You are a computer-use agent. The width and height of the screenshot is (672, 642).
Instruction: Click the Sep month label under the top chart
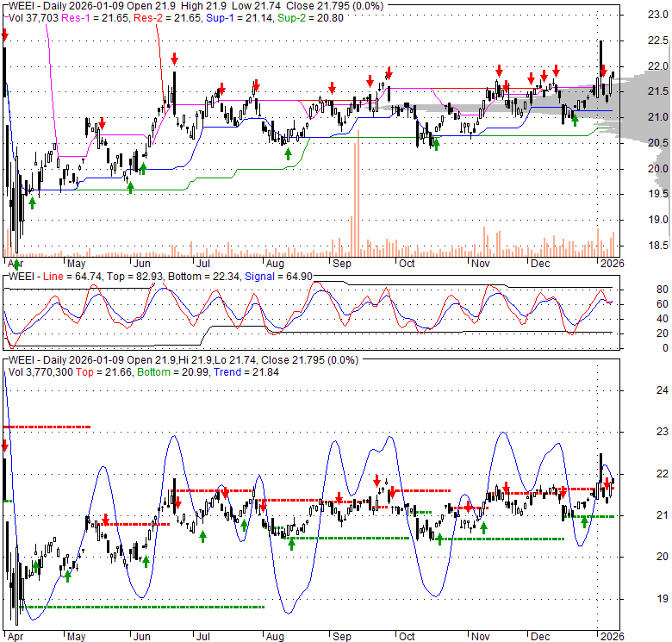click(x=341, y=262)
